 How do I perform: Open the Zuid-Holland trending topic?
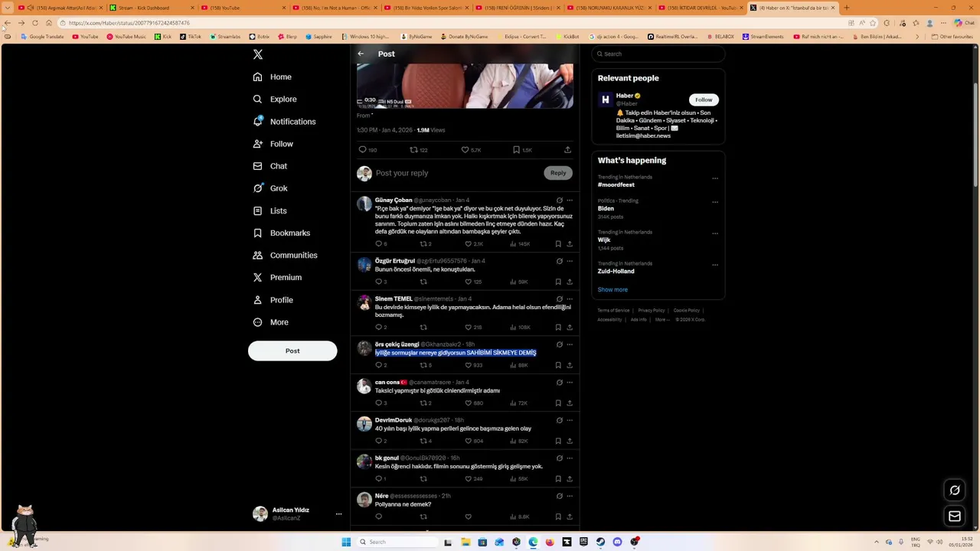(x=616, y=271)
